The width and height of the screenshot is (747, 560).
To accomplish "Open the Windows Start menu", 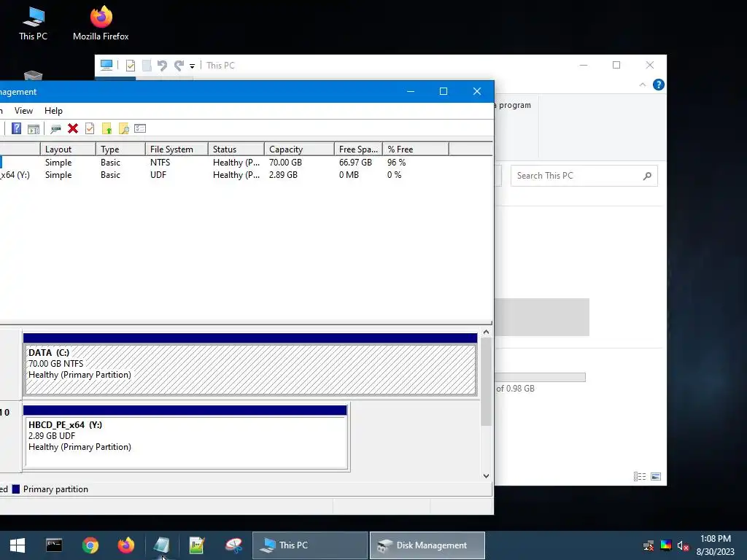I will point(18,545).
